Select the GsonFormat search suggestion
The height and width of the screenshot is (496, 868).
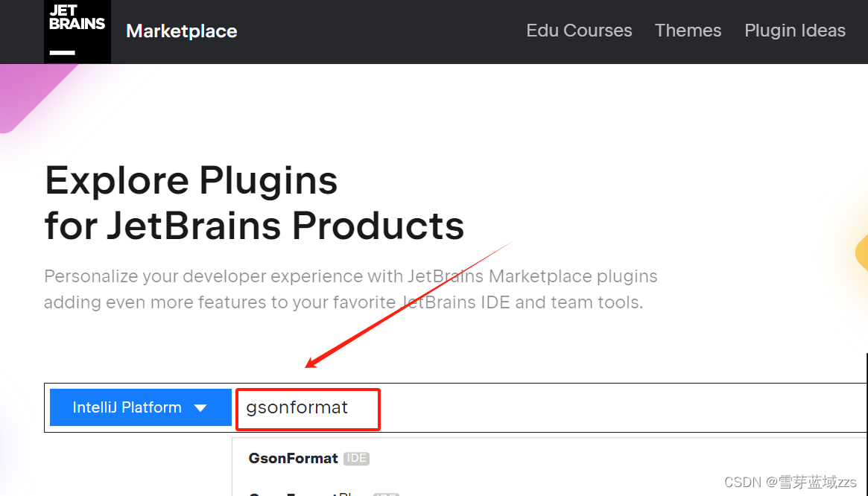coord(293,458)
